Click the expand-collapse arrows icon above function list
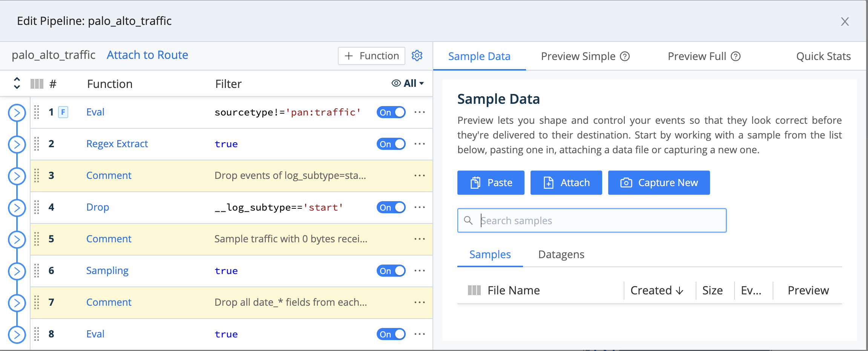 [x=17, y=83]
